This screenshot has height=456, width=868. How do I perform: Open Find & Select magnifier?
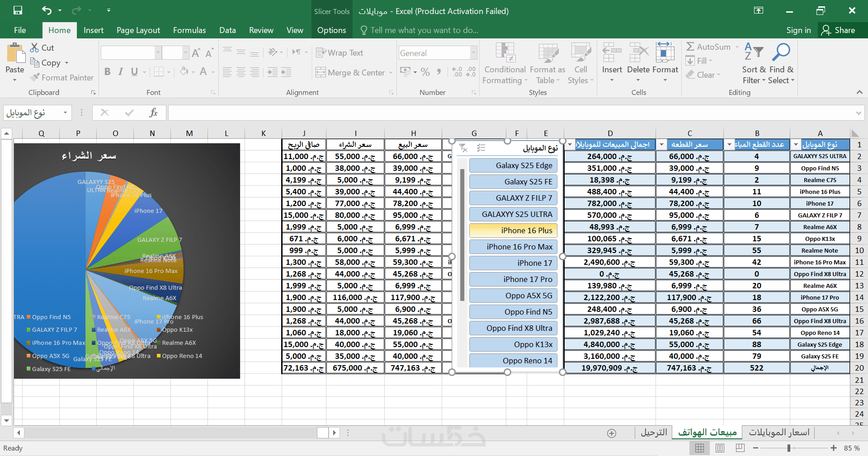coord(781,64)
